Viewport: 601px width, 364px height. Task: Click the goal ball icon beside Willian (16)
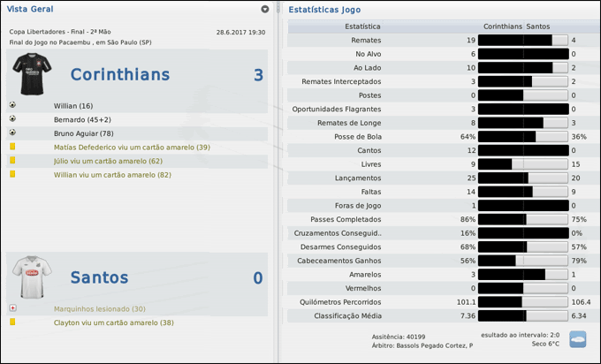click(12, 105)
